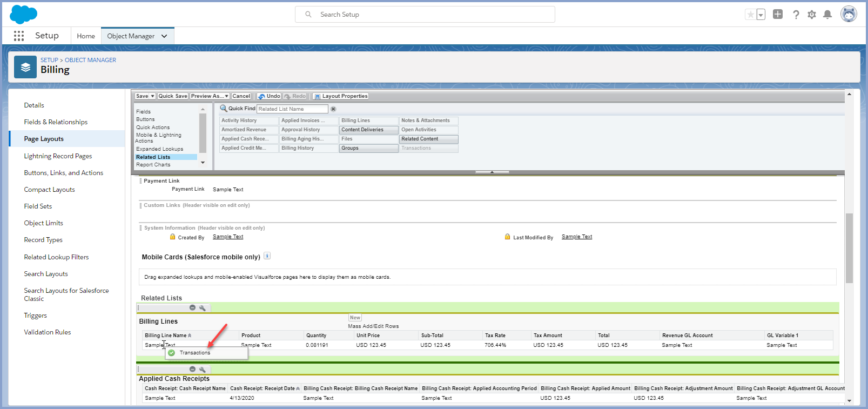Click the scroll down arrow of layout editor
The width and height of the screenshot is (868, 409).
(849, 401)
